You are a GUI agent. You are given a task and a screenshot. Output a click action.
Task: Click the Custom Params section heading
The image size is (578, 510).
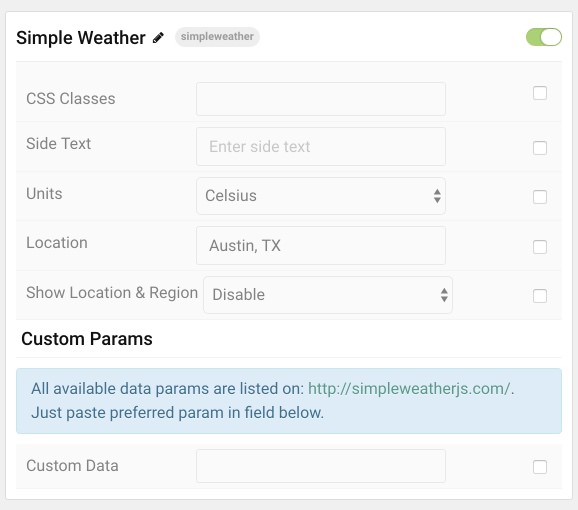click(87, 339)
